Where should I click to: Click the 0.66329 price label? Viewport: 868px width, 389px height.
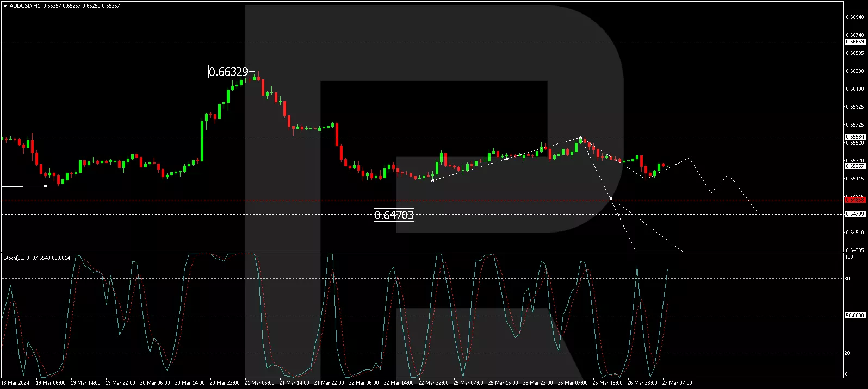[x=228, y=72]
